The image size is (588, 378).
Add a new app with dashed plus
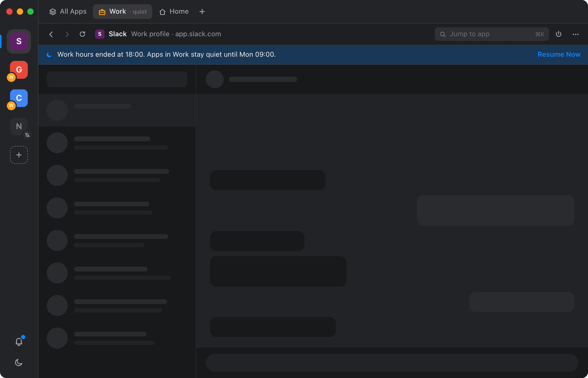click(19, 155)
